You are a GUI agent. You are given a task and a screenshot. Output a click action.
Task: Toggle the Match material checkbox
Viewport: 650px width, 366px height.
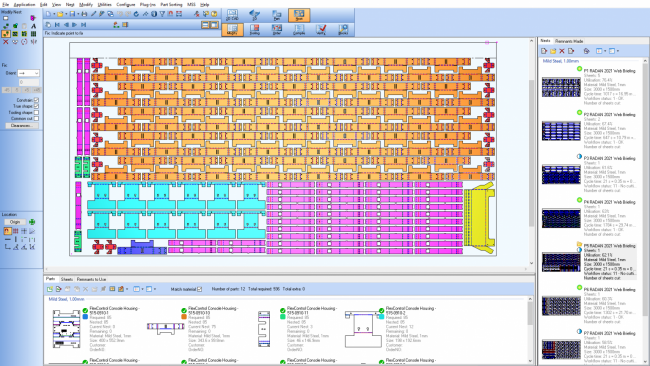pyautogui.click(x=199, y=289)
